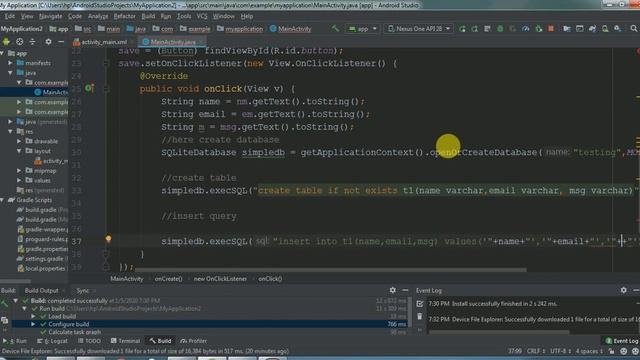Open the app run configuration dropdown

tap(362, 29)
